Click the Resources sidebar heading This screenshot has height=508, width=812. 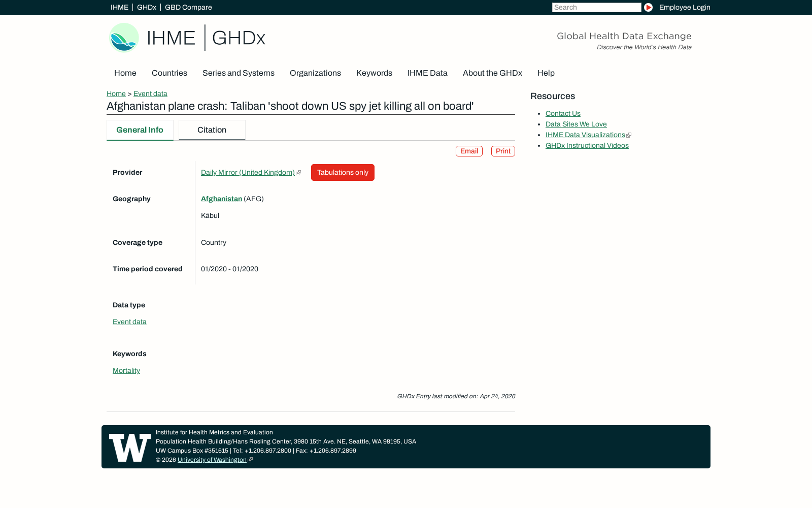coord(553,96)
